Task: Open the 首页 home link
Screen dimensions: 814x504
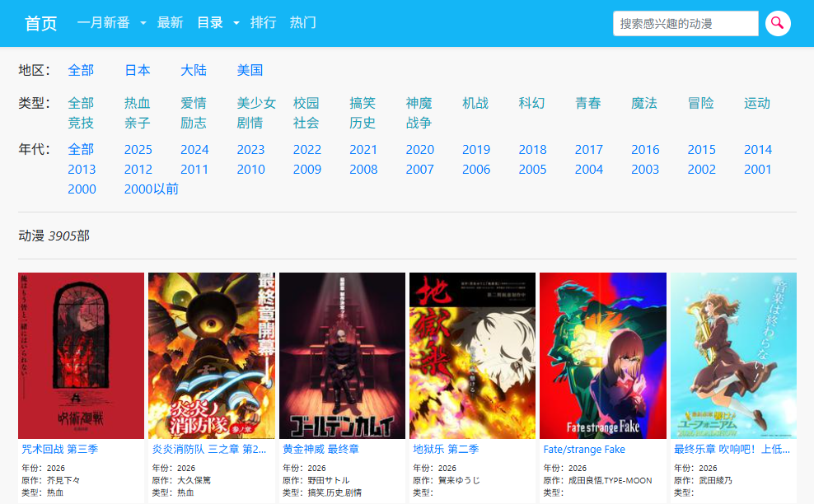Action: click(x=41, y=23)
